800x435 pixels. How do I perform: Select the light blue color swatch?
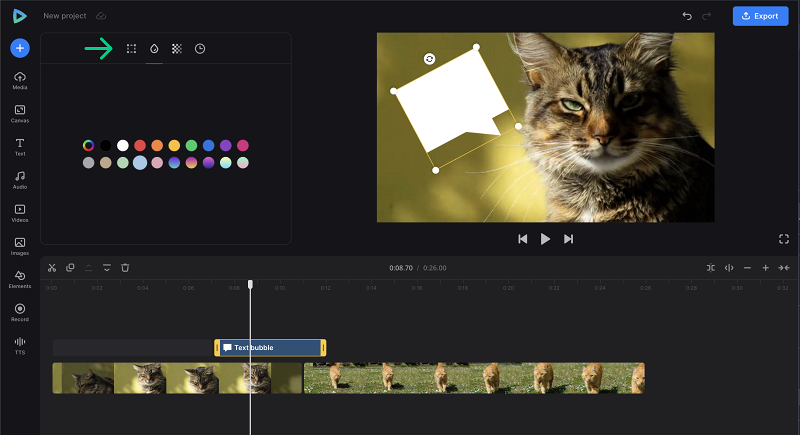(140, 163)
